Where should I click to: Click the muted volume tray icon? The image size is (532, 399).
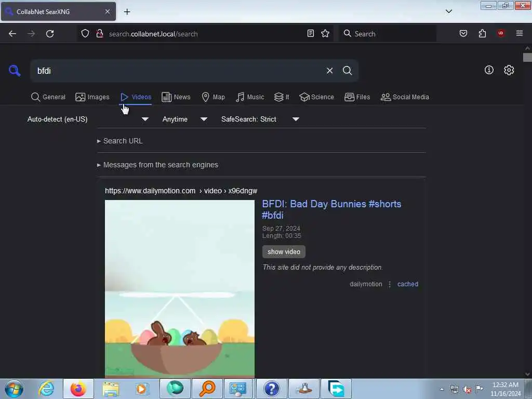click(x=467, y=389)
